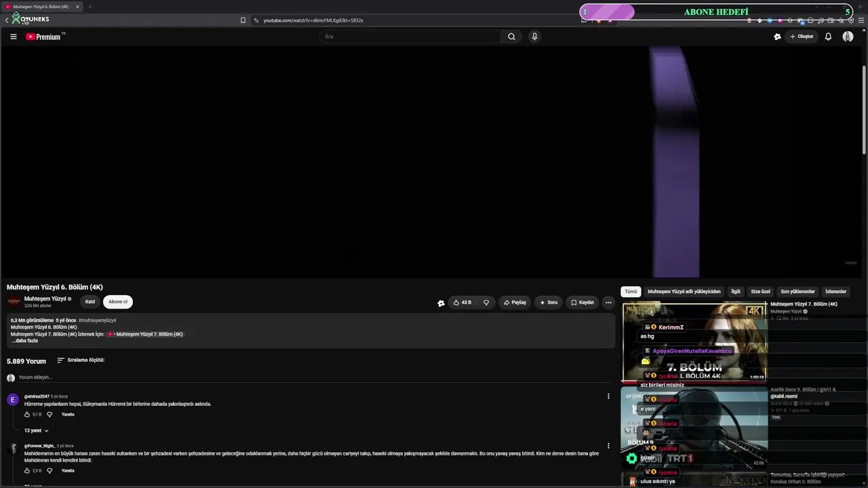The height and width of the screenshot is (488, 868).
Task: Click the bookmark icon in address bar
Action: pos(243,20)
